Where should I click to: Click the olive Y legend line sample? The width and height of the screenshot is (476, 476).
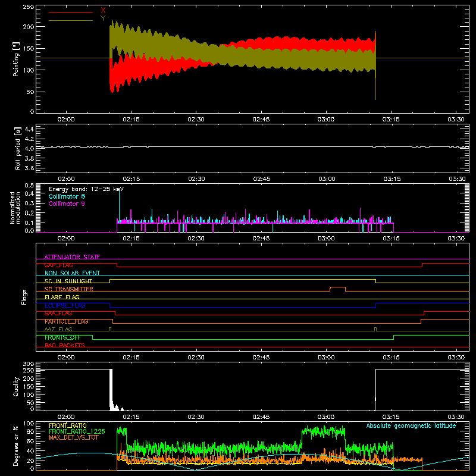[71, 20]
